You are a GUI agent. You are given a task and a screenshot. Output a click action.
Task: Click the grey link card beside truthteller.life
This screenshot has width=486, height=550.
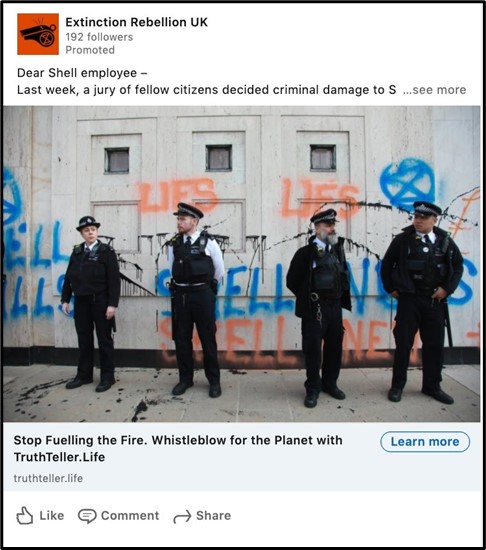coord(242,456)
